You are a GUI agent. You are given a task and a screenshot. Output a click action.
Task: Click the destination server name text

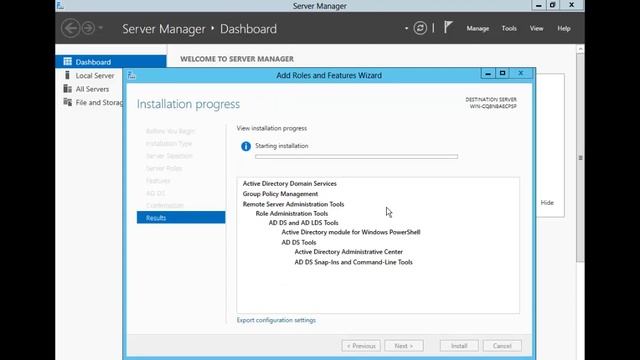coord(493,106)
